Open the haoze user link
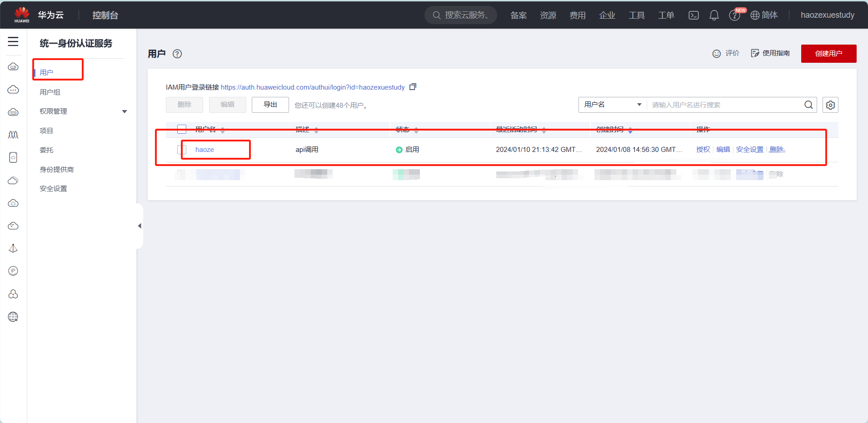The image size is (868, 423). coord(205,150)
